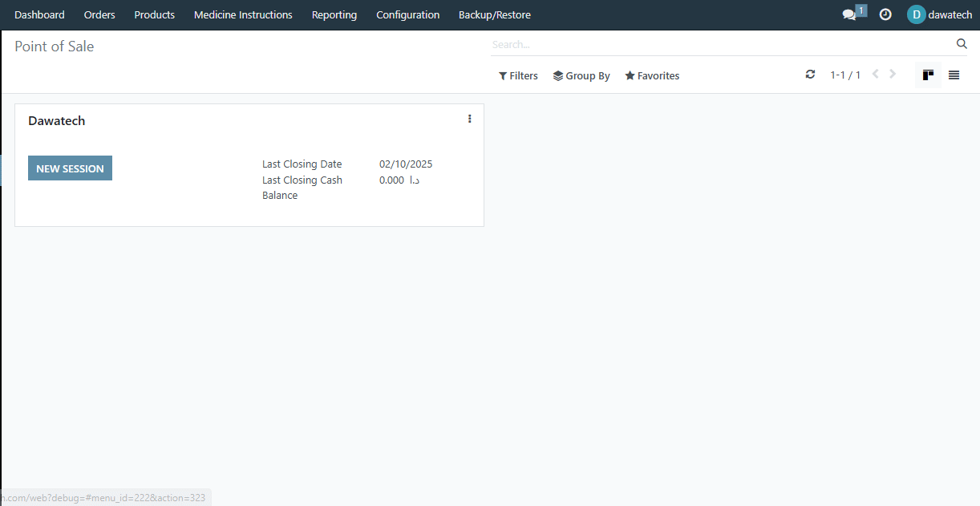This screenshot has height=506, width=980.
Task: Open the Filters dropdown
Action: [518, 75]
